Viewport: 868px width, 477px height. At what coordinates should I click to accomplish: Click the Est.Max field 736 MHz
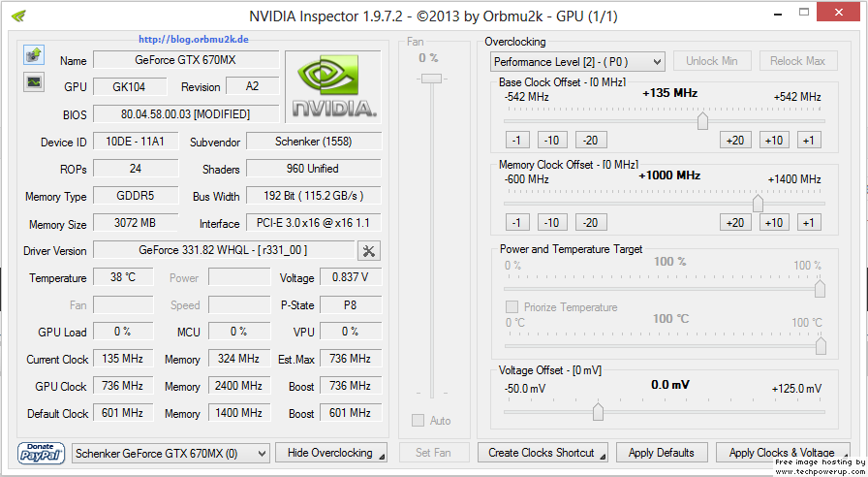pyautogui.click(x=351, y=359)
